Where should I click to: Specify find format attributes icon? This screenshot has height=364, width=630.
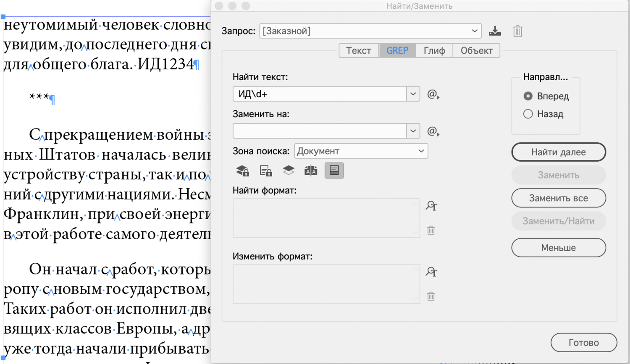tap(431, 206)
